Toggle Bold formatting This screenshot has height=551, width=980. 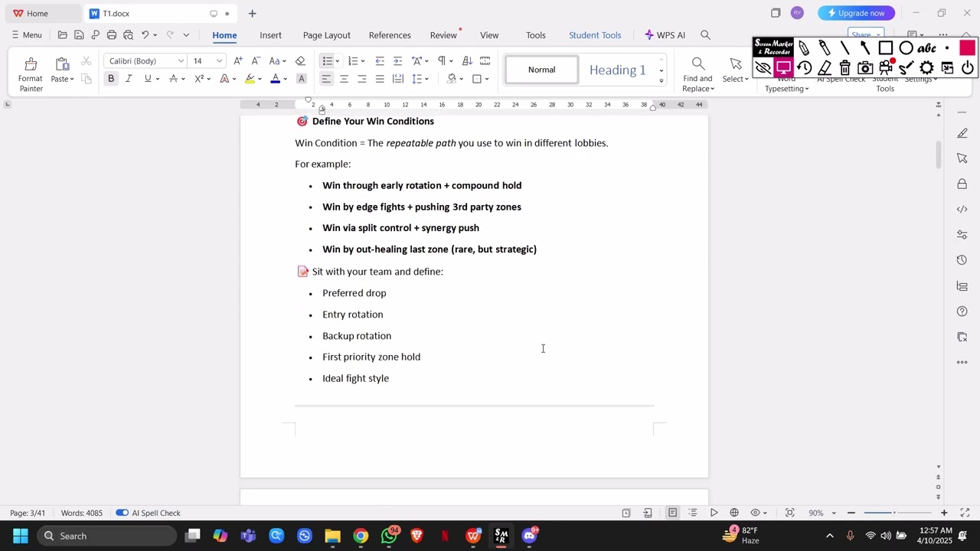(x=111, y=79)
